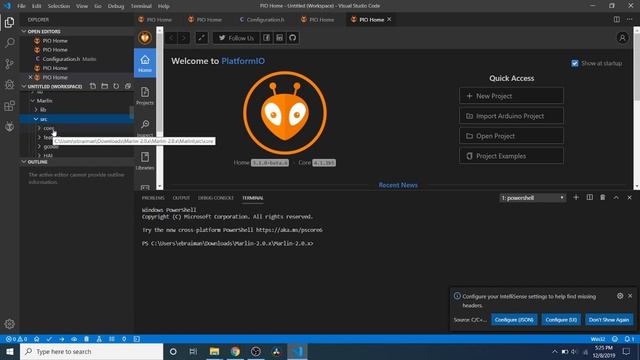The height and width of the screenshot is (360, 640).
Task: Open the Manage gear in the activity bar
Action: click(9, 324)
